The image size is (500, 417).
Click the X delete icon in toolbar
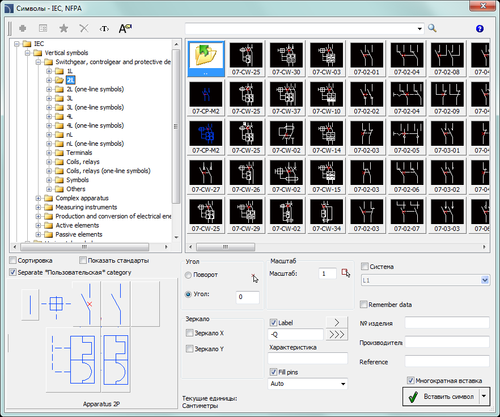pos(84,29)
